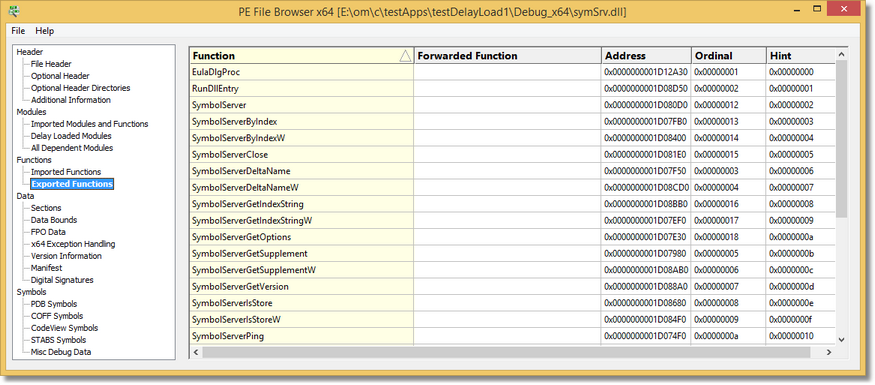875x385 pixels.
Task: Select Data Bounds tree item
Action: tap(54, 220)
